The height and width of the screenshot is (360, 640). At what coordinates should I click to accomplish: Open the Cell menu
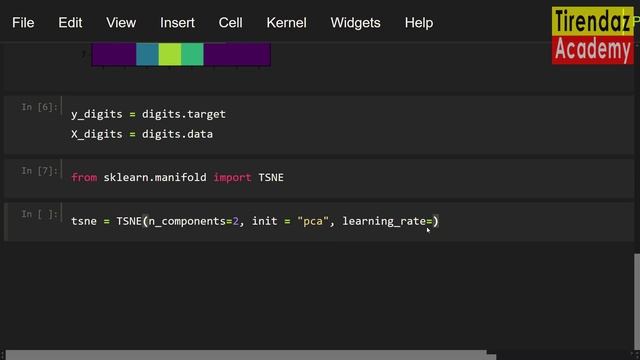230,23
